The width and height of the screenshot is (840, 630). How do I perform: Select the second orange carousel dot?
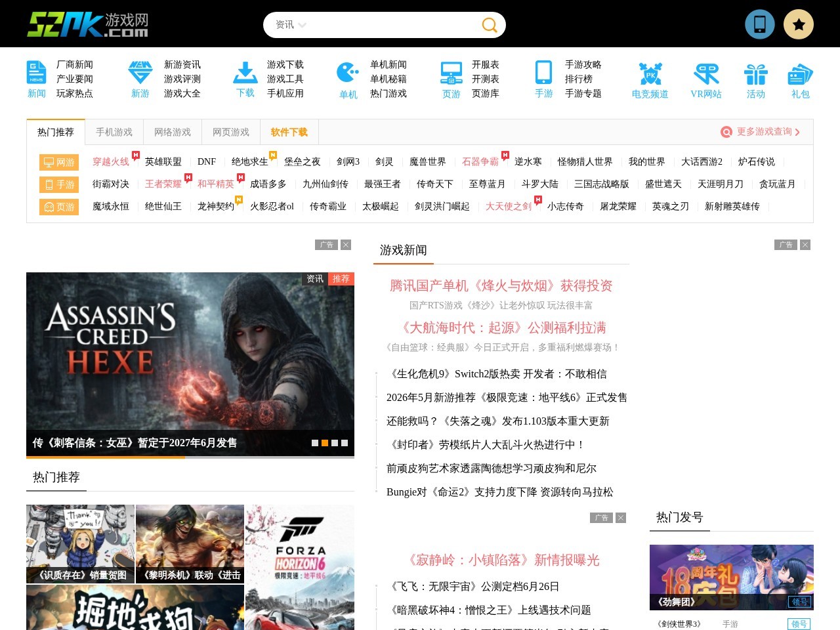[x=325, y=443]
